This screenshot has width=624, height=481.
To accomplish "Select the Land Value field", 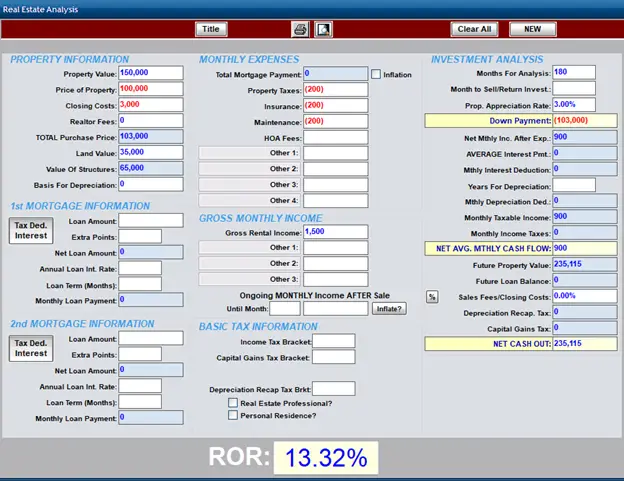I will 151,152.
